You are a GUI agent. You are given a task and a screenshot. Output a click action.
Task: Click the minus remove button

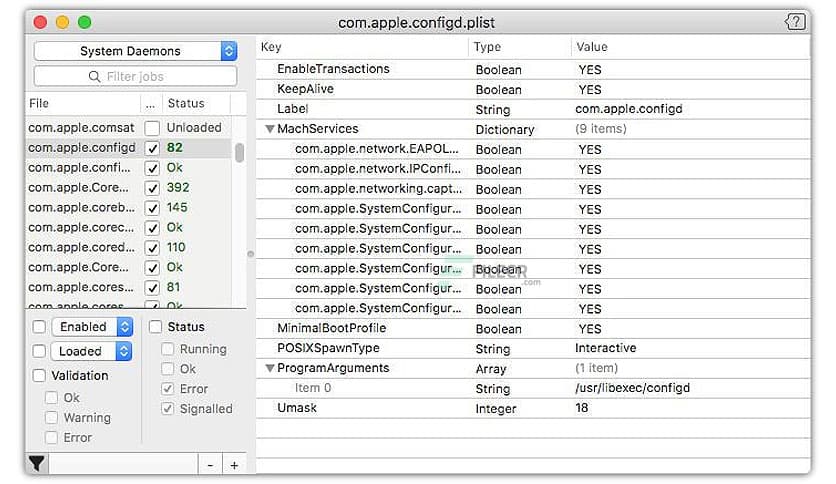210,465
